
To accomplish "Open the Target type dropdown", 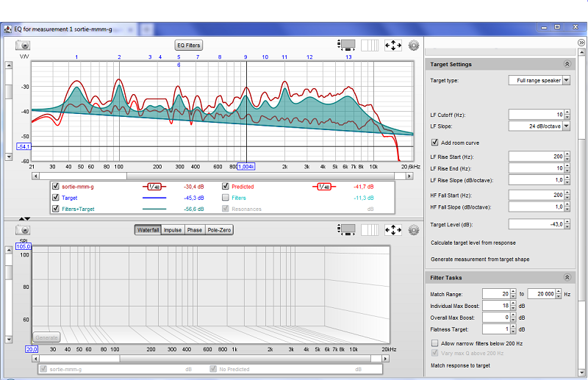I will click(x=566, y=80).
